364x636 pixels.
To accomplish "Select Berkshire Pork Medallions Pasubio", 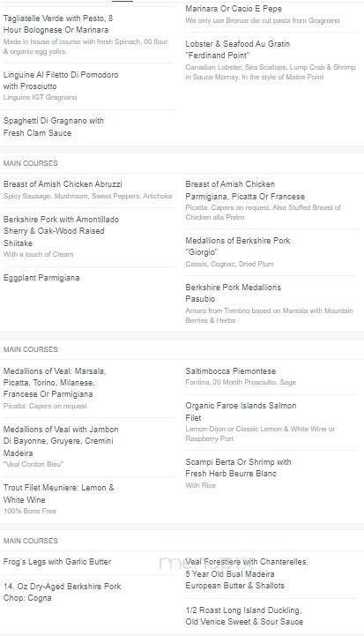I will pyautogui.click(x=233, y=293).
